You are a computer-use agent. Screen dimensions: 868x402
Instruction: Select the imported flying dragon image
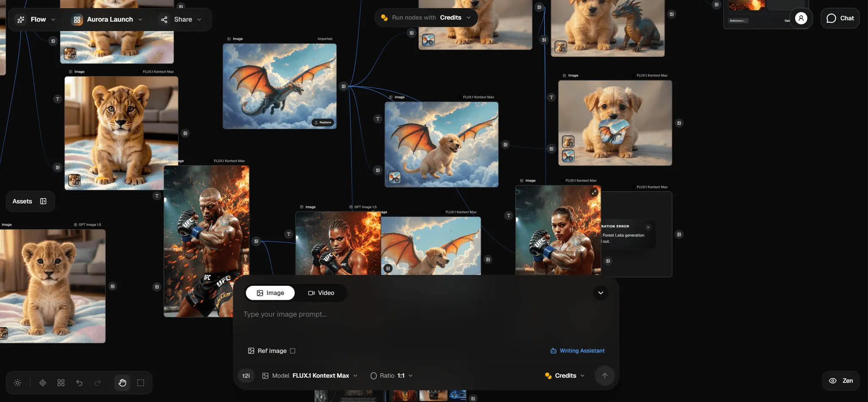[x=279, y=86]
